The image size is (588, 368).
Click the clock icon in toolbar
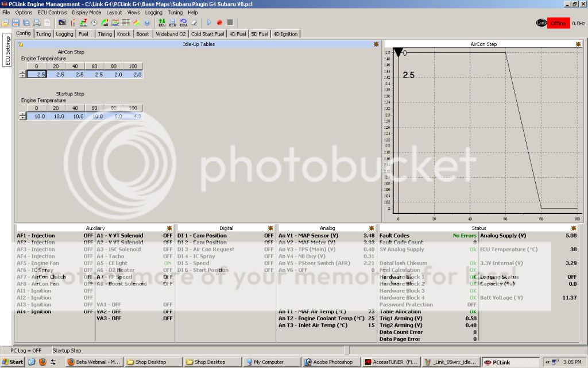(x=94, y=22)
